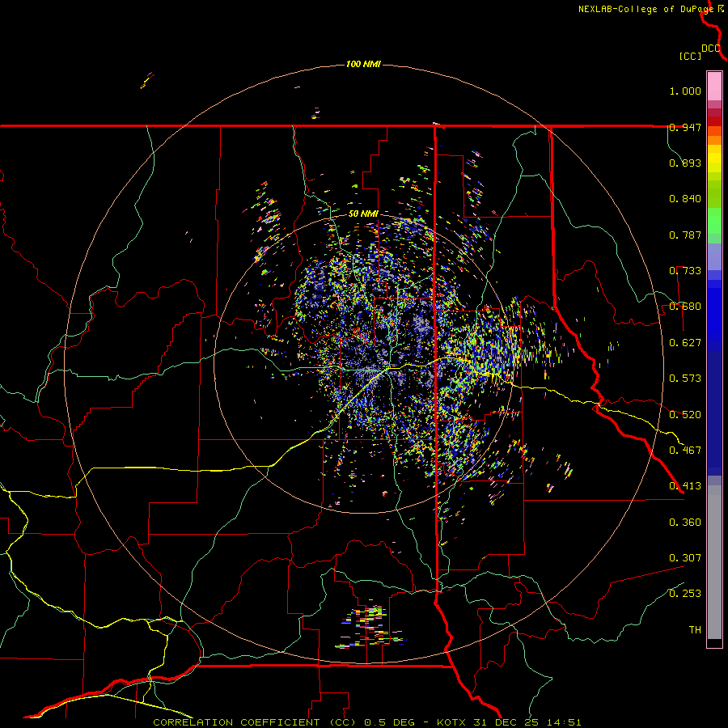Click the 0.733 colorbar value label
This screenshot has width=728, height=728.
coord(685,271)
